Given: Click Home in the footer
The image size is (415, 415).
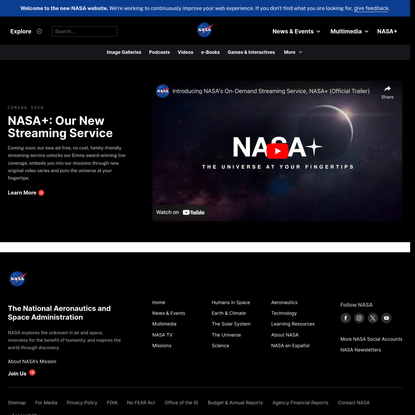Looking at the screenshot, I should point(158,302).
